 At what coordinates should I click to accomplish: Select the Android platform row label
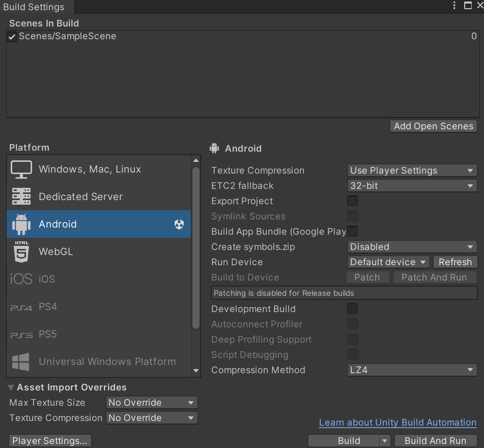pyautogui.click(x=58, y=224)
